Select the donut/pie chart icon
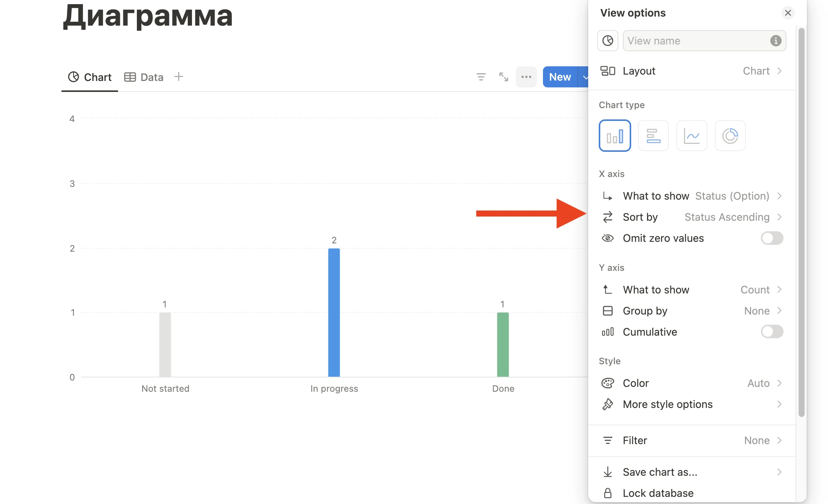828x504 pixels. [x=730, y=135]
